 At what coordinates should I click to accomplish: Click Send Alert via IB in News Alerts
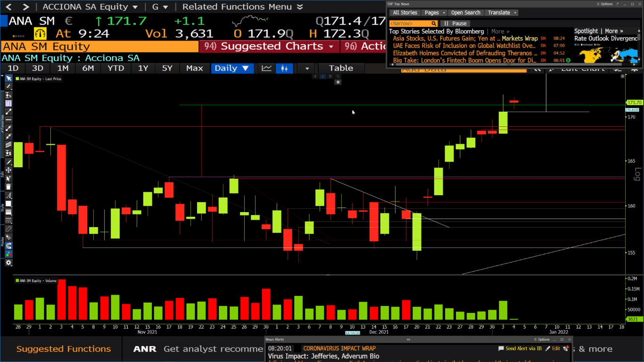pos(520,348)
